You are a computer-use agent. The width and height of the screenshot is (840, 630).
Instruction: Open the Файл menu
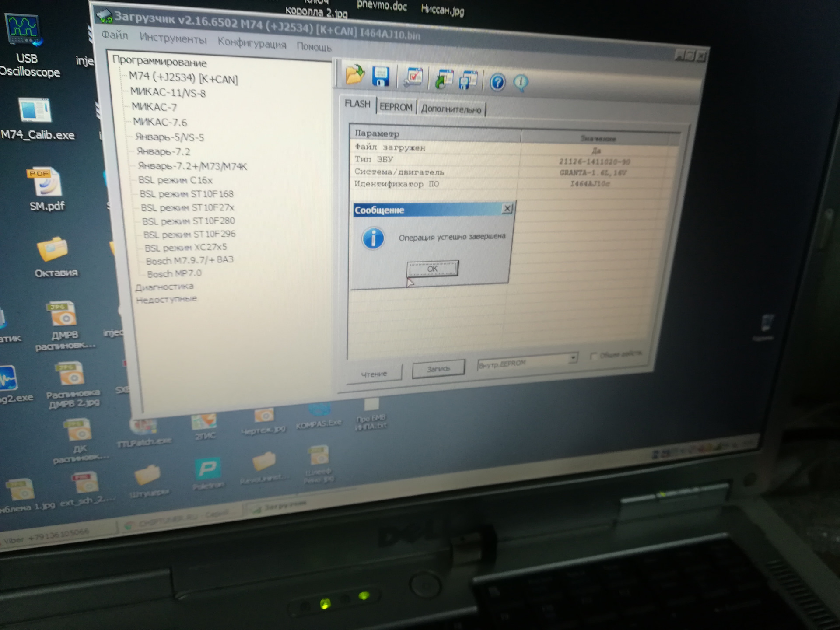click(115, 35)
